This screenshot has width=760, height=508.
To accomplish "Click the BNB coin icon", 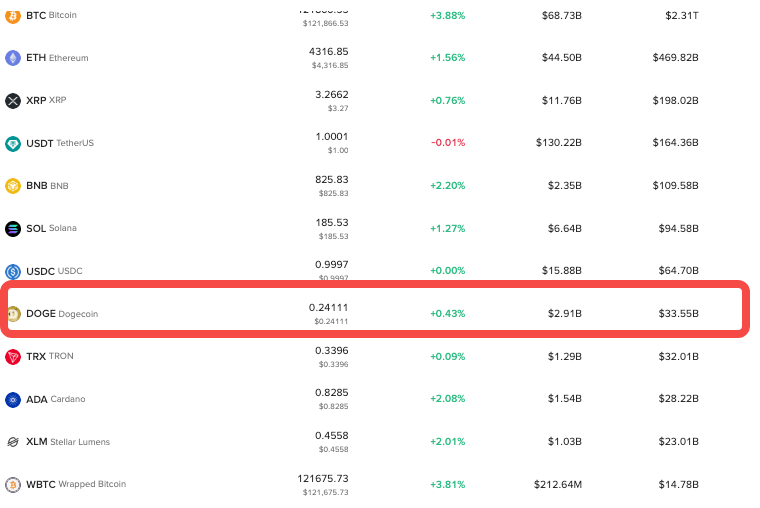I will pyautogui.click(x=13, y=186).
